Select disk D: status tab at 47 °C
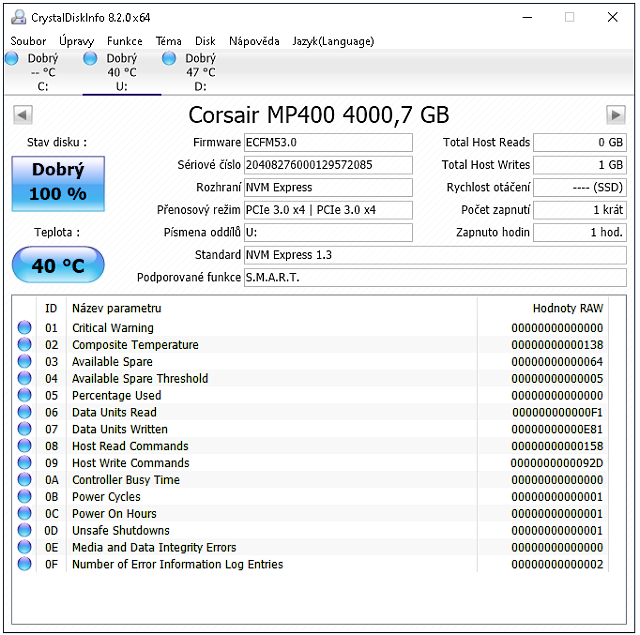The height and width of the screenshot is (635, 640). (200, 72)
